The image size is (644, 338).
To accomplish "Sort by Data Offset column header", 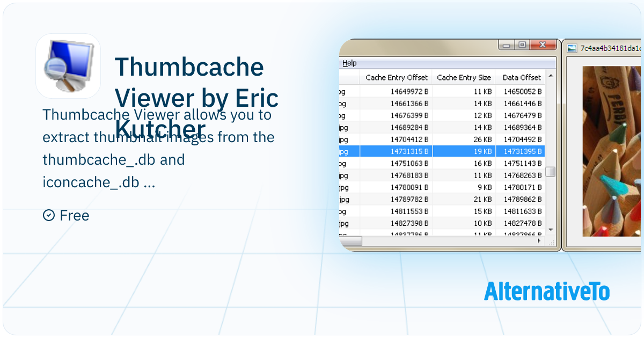I will [521, 77].
